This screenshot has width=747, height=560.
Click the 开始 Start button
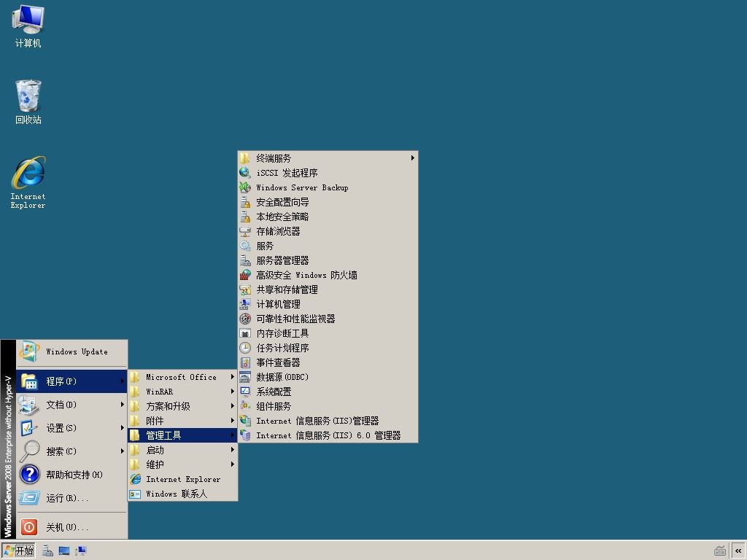pos(18,551)
